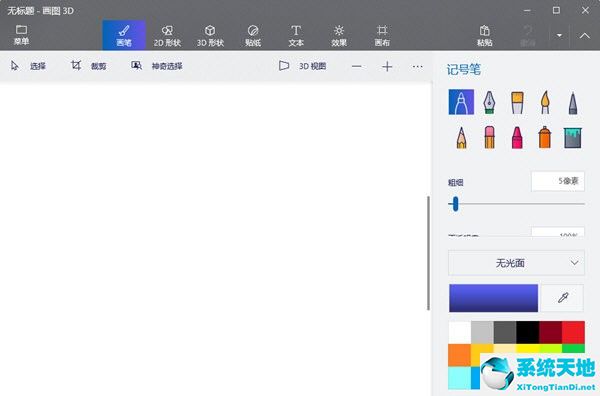This screenshot has height=396, width=600.
Task: Open the Matte material dropdown
Action: coord(516,263)
